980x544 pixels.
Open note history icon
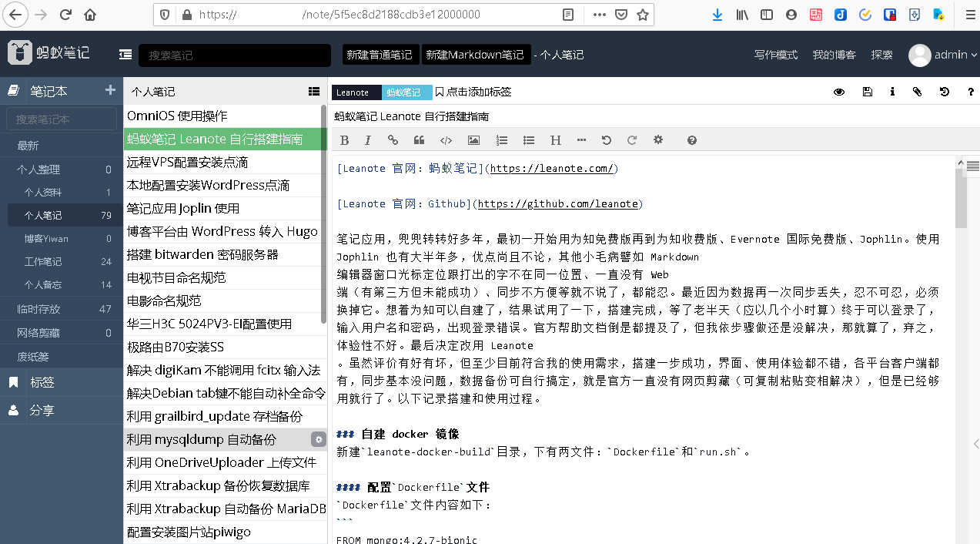pyautogui.click(x=945, y=92)
